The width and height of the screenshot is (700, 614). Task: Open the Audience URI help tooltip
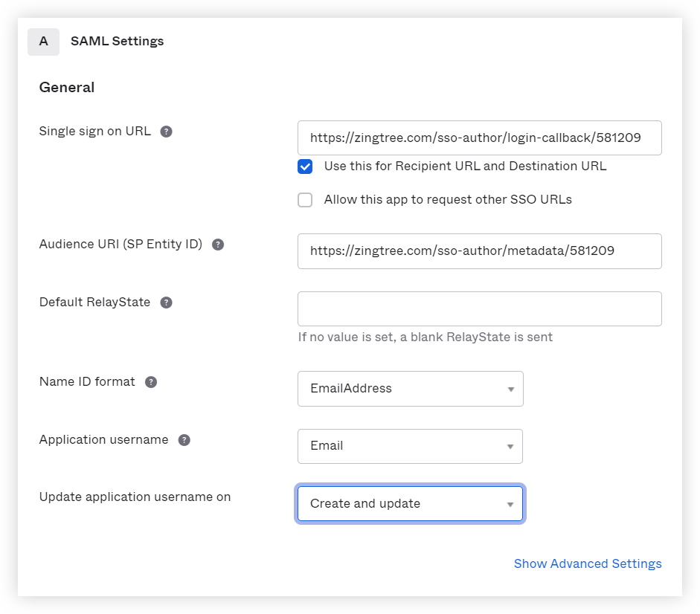pos(217,244)
